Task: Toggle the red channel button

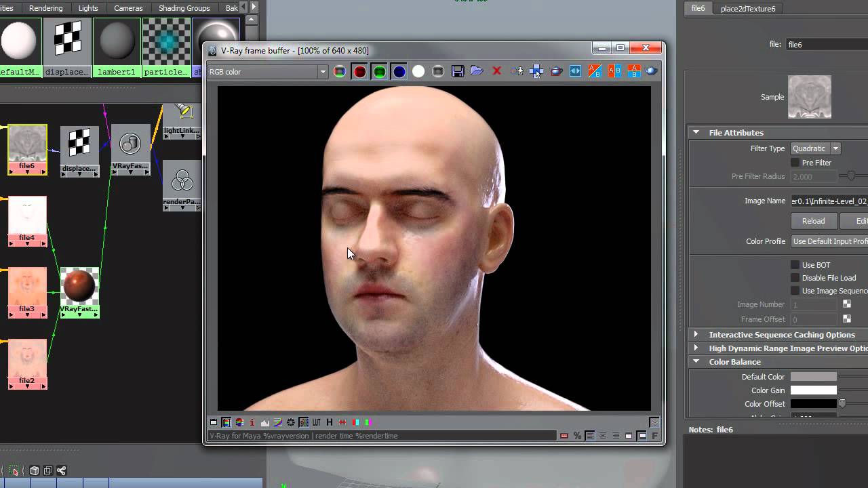Action: pyautogui.click(x=359, y=71)
